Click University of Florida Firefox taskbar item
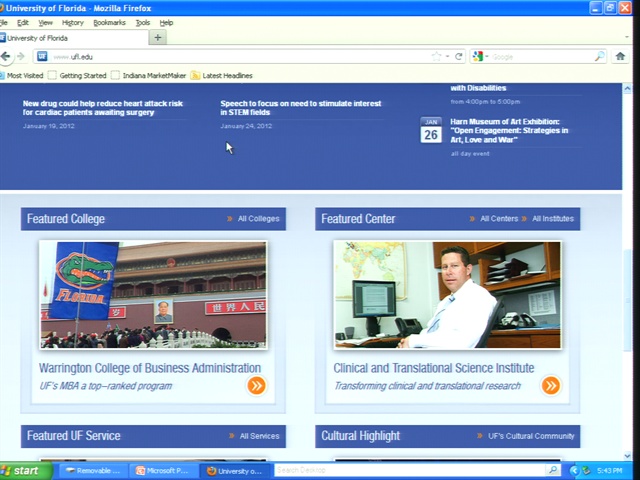Screen dimensions: 640x480 tap(235, 471)
